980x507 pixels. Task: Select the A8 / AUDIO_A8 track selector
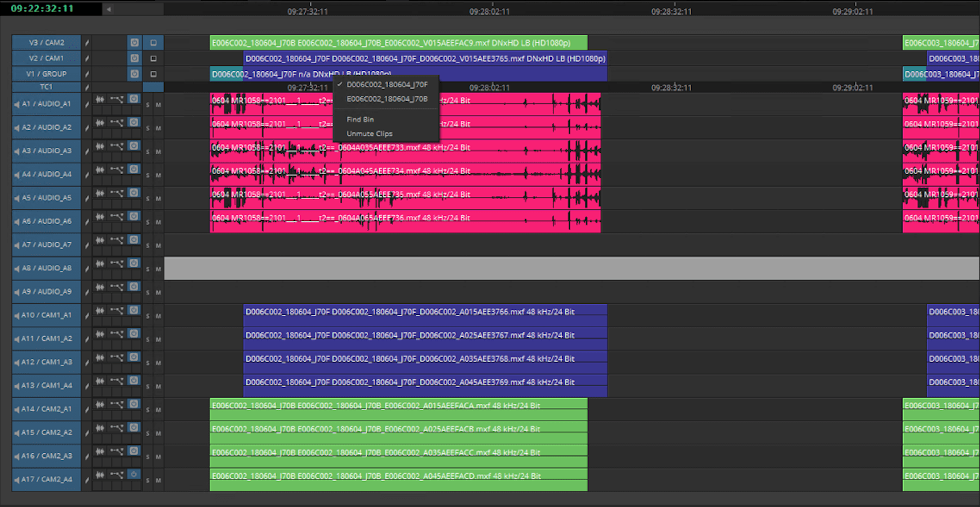pos(46,268)
